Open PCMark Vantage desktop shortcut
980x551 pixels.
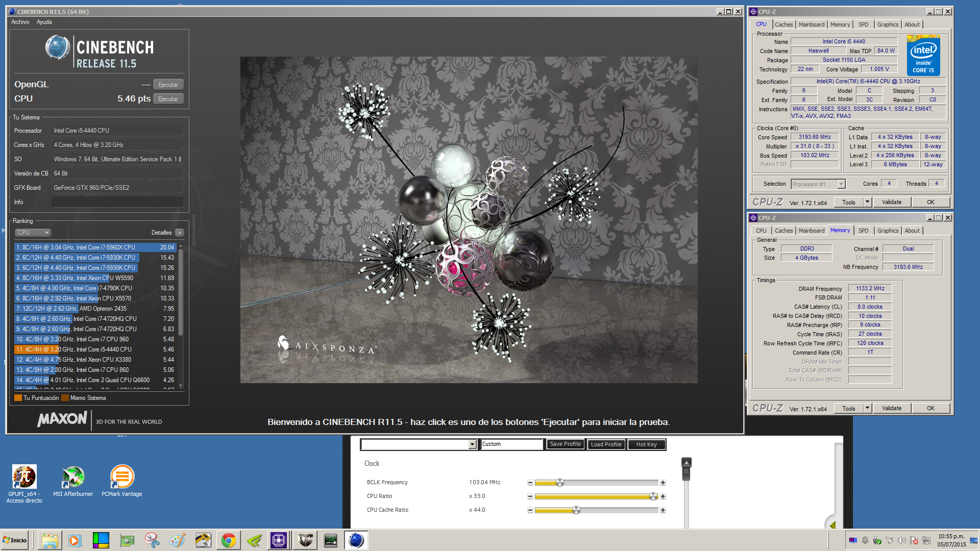click(x=121, y=481)
